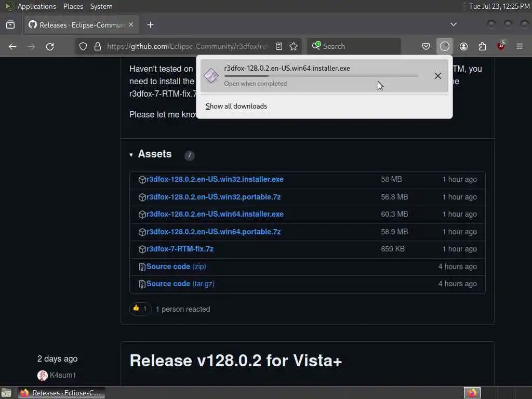Download r3dfox-128.0.2.en-US.win64.portable.7z

[x=214, y=232]
